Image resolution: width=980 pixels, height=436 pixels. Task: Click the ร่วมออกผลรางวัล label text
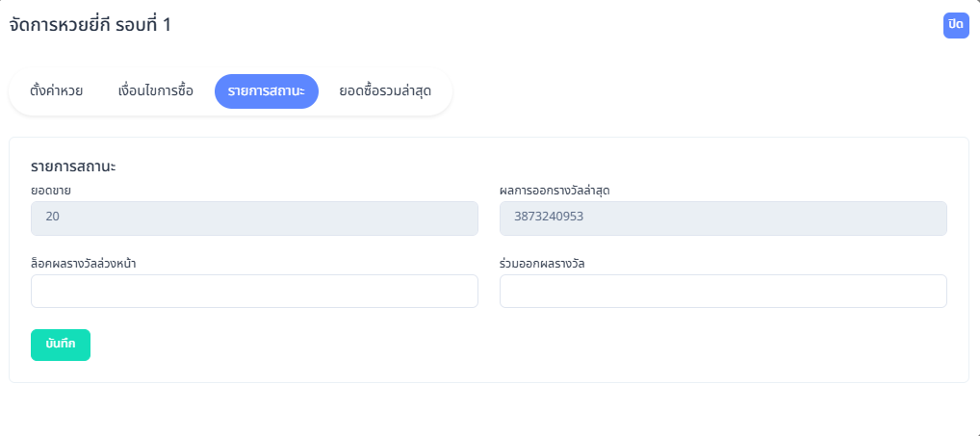pos(543,263)
